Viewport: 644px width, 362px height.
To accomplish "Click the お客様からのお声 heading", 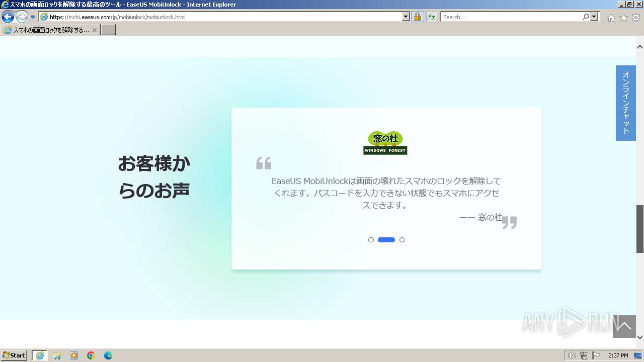I will click(154, 177).
